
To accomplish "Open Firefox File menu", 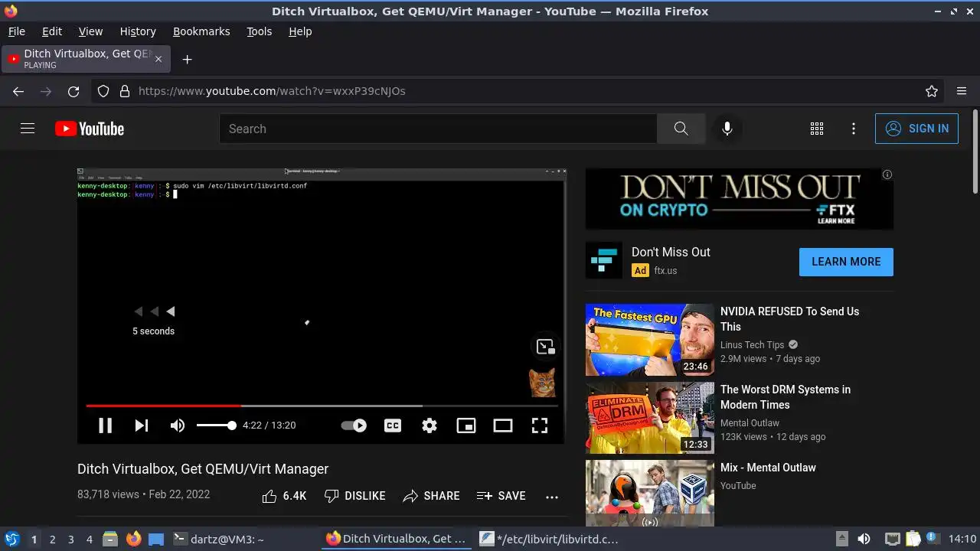I will [17, 31].
